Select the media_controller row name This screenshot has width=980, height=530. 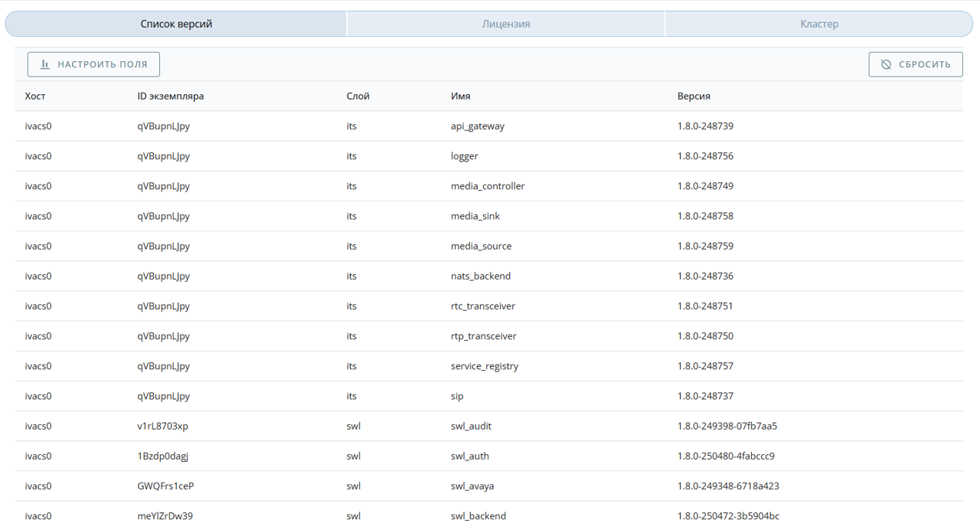click(488, 186)
